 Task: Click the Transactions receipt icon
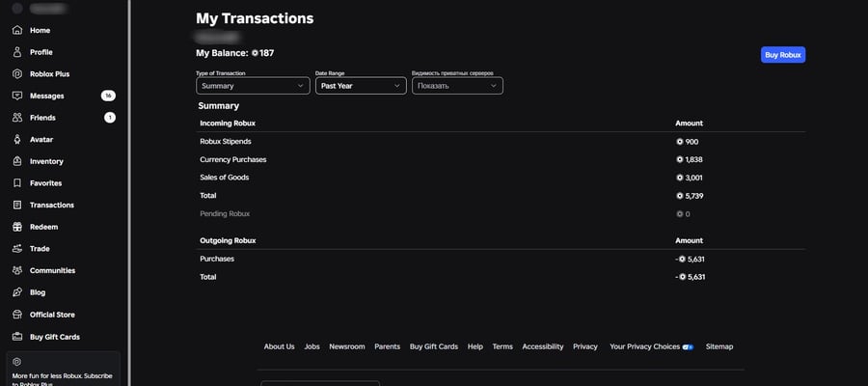point(17,205)
